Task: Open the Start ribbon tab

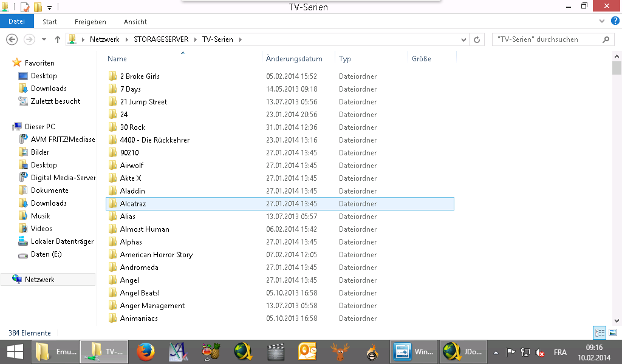Action: coord(50,22)
